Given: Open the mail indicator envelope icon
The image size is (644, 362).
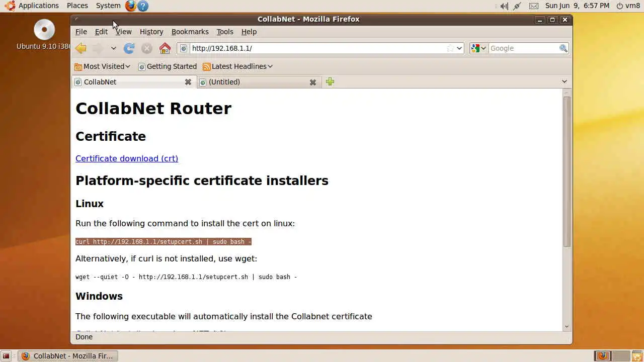Looking at the screenshot, I should point(534,6).
